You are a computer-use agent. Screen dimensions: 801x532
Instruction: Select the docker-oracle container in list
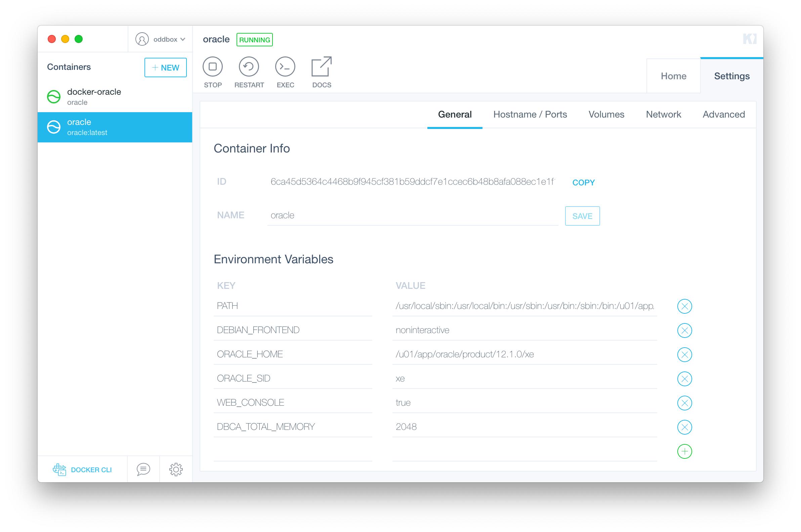115,97
